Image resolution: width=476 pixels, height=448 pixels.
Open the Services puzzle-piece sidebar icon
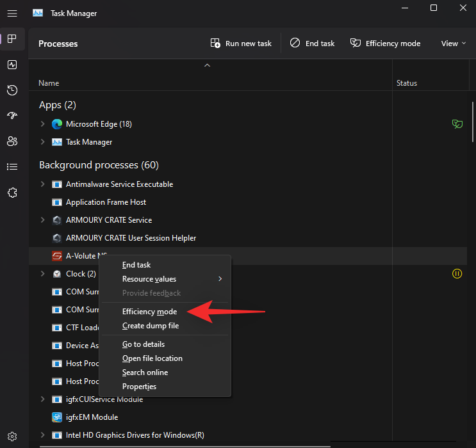(12, 193)
